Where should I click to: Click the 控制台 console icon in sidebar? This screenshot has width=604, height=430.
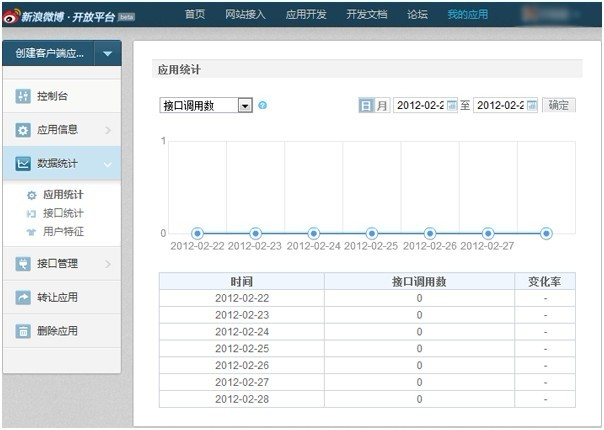point(23,97)
